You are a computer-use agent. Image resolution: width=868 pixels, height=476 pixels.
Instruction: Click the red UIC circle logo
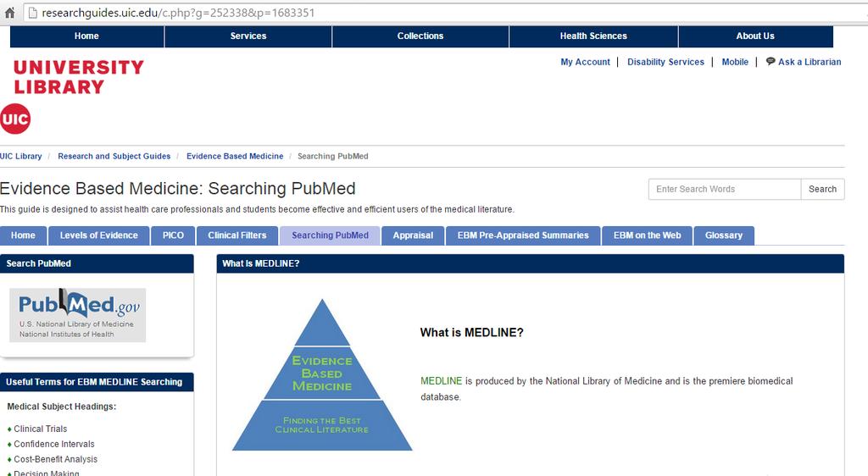15,119
